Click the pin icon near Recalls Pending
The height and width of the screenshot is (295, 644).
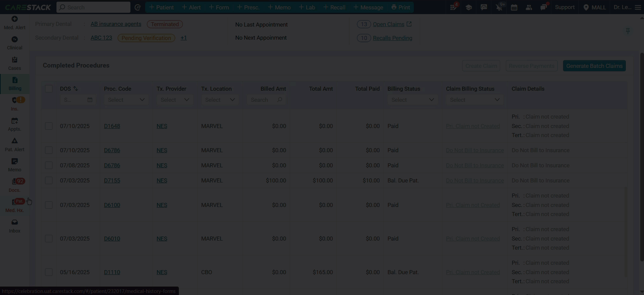click(628, 31)
